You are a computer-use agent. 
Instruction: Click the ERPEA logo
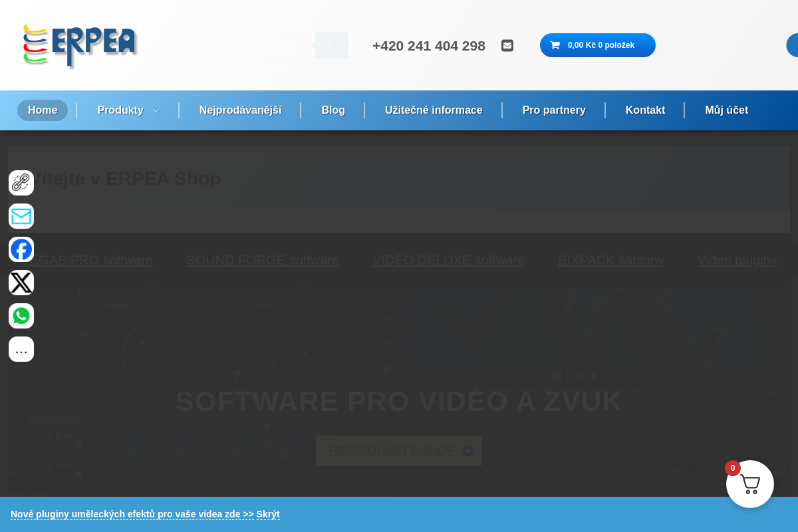(80, 45)
